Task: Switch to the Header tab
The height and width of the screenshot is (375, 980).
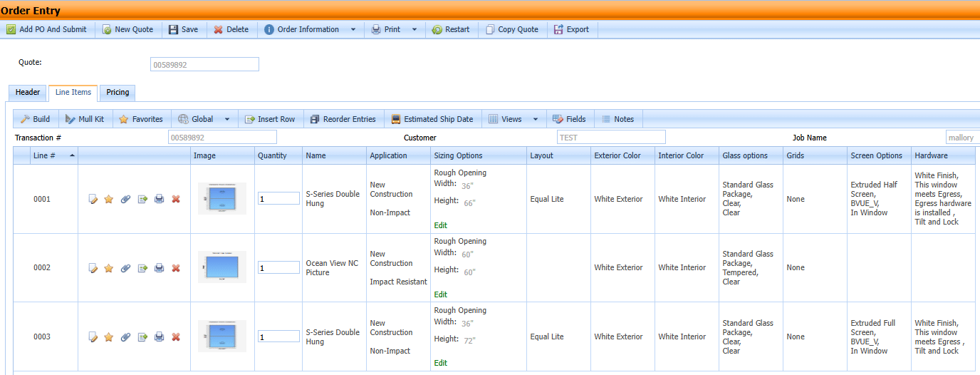Action: pos(28,93)
